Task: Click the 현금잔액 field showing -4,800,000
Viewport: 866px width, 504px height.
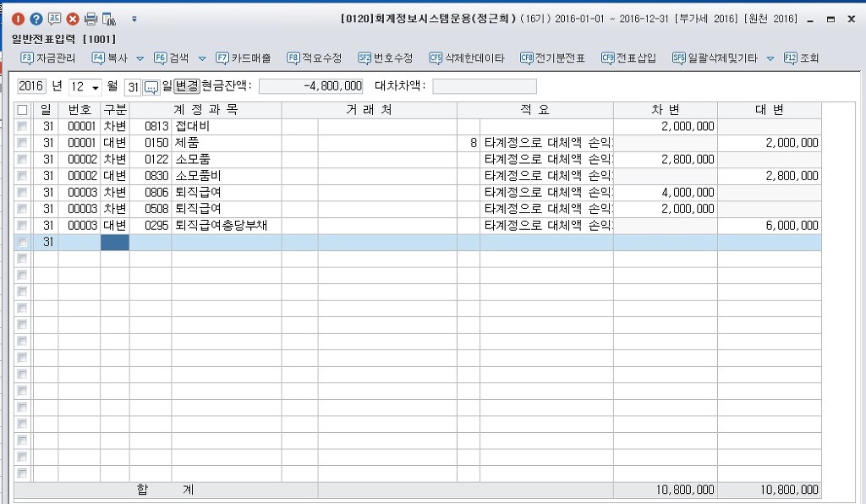Action: pyautogui.click(x=311, y=86)
